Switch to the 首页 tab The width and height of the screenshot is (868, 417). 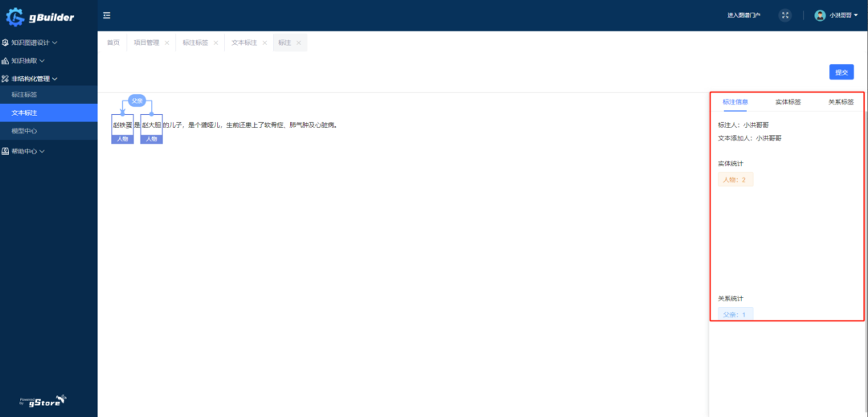click(x=113, y=43)
